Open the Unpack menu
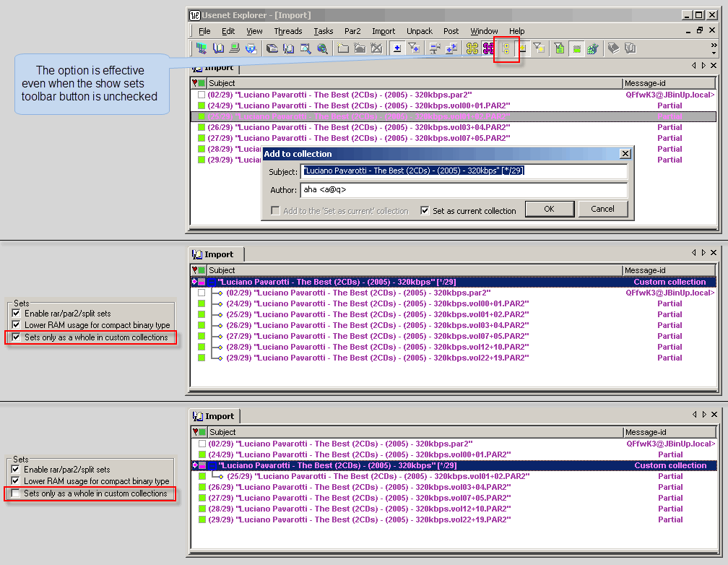 420,31
